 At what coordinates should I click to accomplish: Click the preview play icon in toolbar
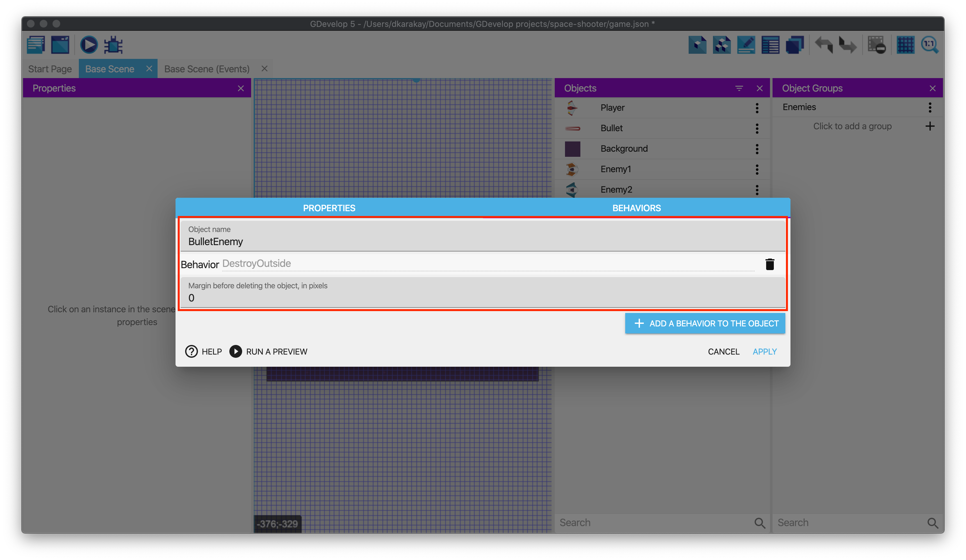(88, 45)
